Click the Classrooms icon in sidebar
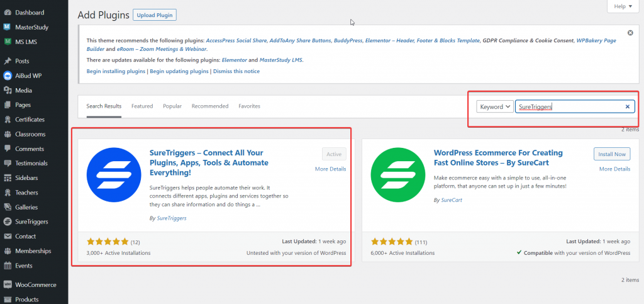 point(8,134)
